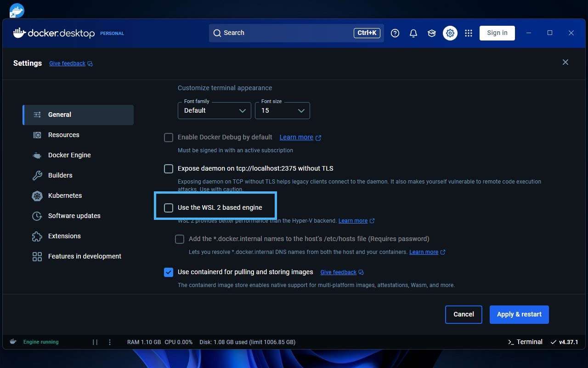Screen dimensions: 588x368
Task: Click the pause engine icon in status bar
Action: click(95, 342)
